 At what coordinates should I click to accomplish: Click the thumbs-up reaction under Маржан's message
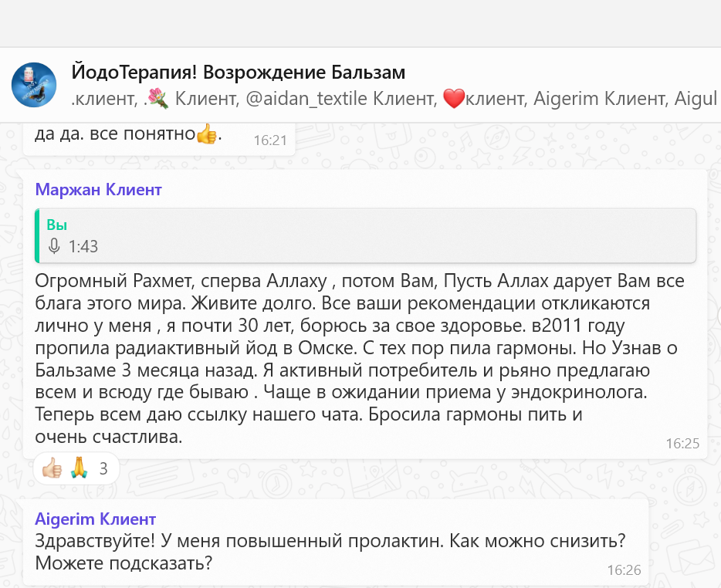pos(52,468)
